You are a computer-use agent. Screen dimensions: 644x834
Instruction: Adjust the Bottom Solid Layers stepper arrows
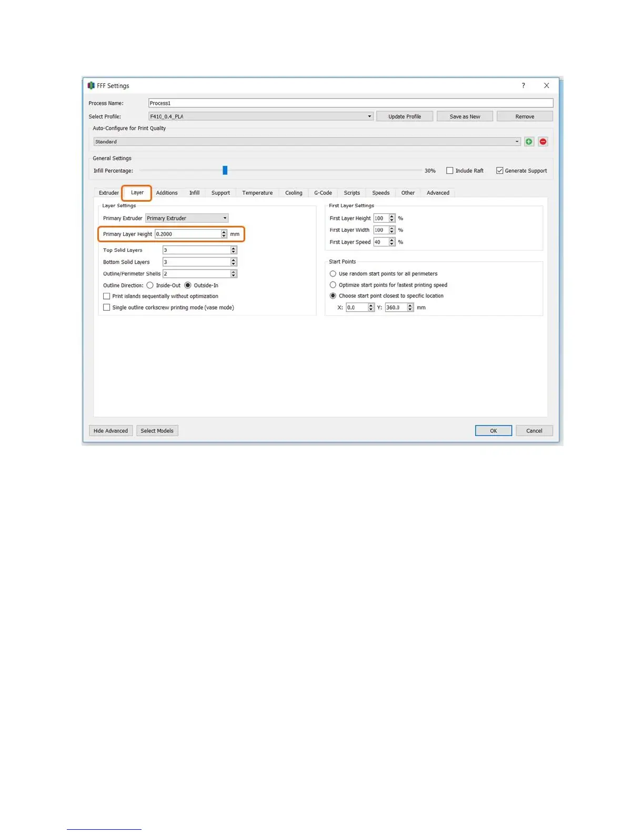(234, 262)
